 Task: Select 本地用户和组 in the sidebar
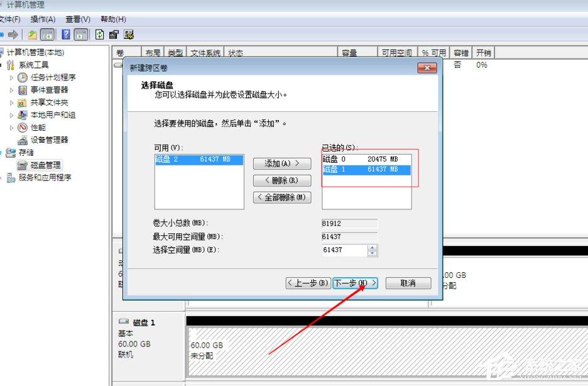[x=21, y=114]
